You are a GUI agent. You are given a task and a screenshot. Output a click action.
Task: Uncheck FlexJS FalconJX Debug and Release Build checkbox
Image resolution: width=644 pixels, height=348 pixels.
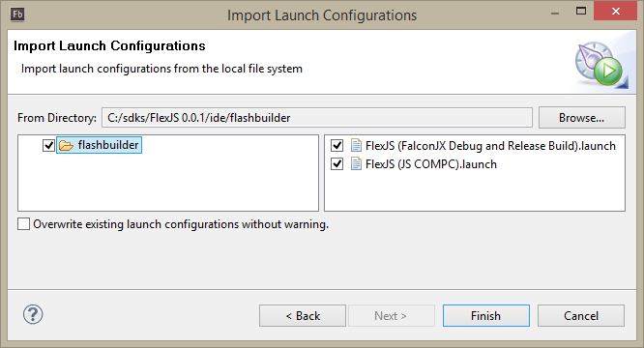(337, 146)
